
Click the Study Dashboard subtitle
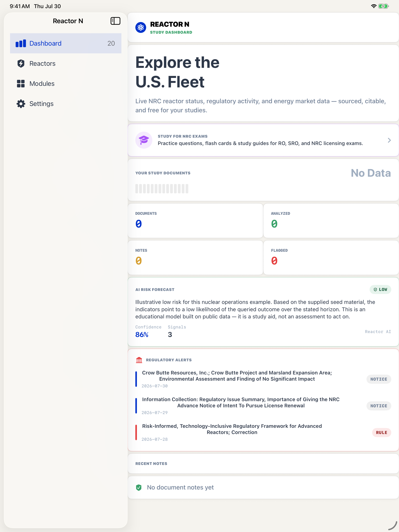[x=171, y=32]
